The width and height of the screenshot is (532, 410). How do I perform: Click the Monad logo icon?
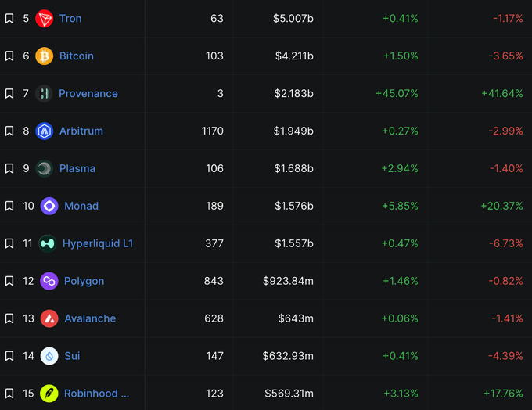49,206
